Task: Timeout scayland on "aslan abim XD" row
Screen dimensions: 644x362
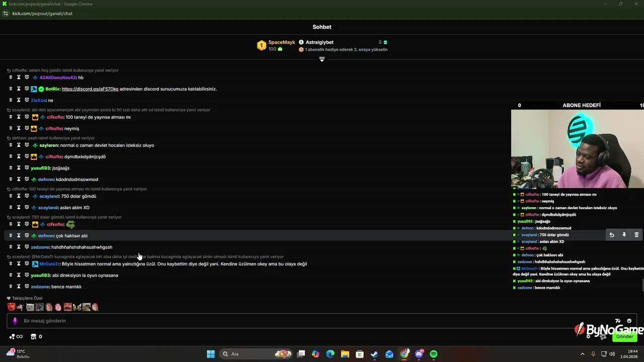Action: click(x=19, y=207)
